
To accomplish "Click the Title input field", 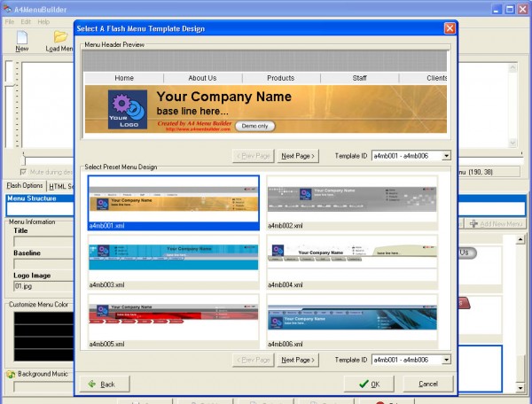I will [43, 241].
